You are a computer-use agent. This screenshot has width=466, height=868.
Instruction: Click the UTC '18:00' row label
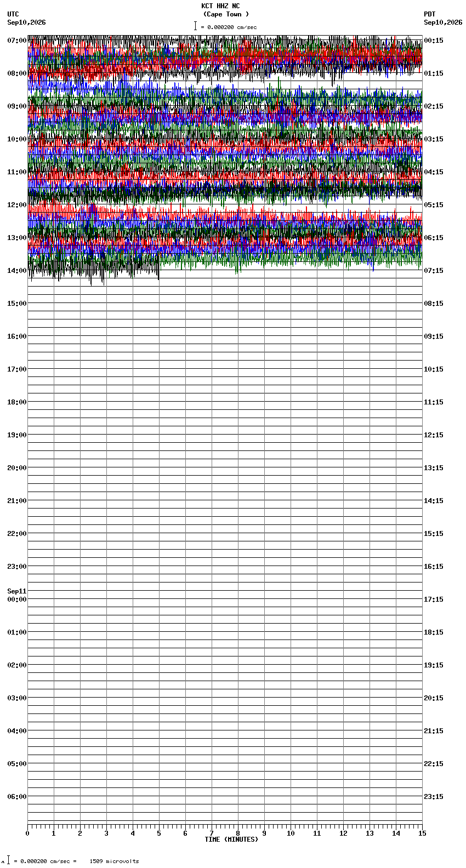(17, 402)
